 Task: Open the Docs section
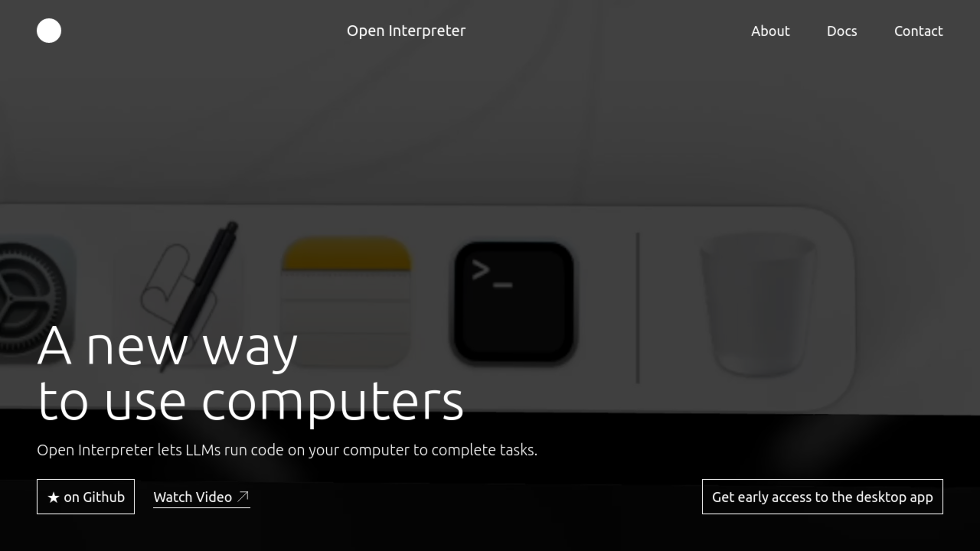(842, 31)
